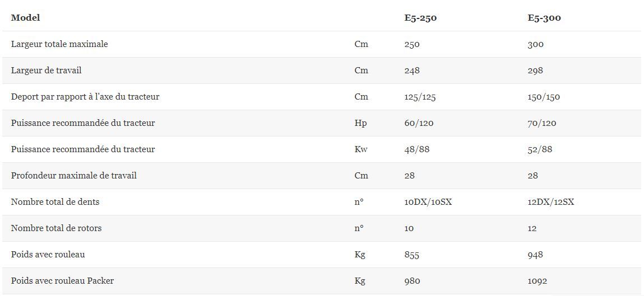Image resolution: width=644 pixels, height=296 pixels.
Task: Click the 12DX/12SX value
Action: (x=550, y=202)
